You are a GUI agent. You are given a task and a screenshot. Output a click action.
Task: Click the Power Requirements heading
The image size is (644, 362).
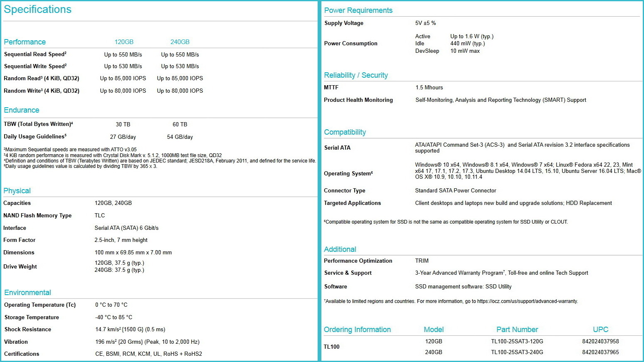[358, 10]
